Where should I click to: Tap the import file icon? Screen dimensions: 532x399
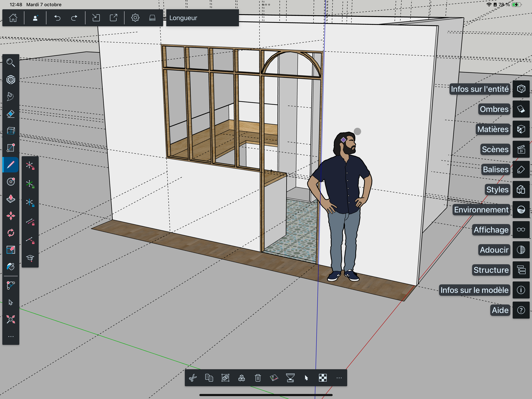coord(96,18)
